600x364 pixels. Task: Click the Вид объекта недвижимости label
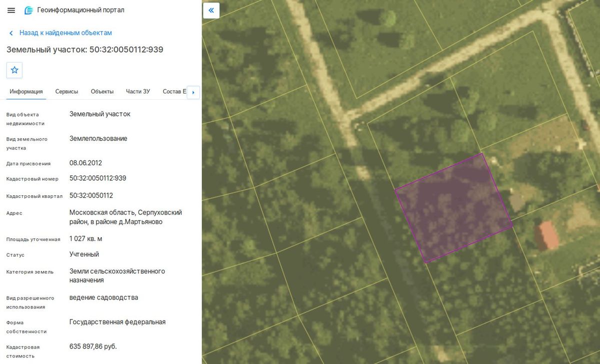[x=25, y=119]
